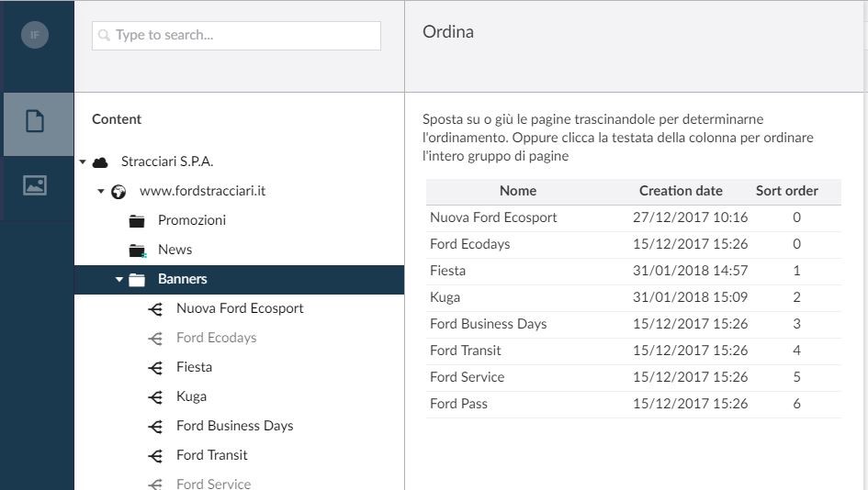Click the Type to search input field
Viewport: 868px width, 490px height.
[236, 36]
